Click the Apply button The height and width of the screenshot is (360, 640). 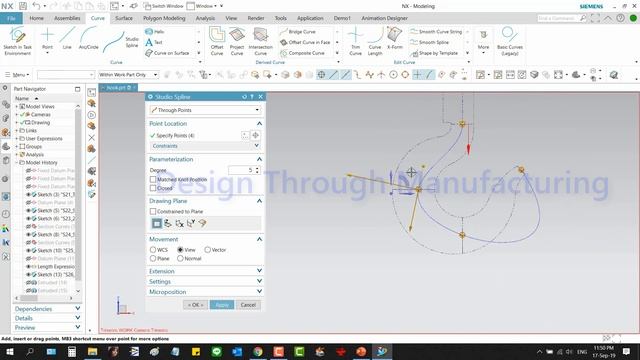(x=222, y=305)
